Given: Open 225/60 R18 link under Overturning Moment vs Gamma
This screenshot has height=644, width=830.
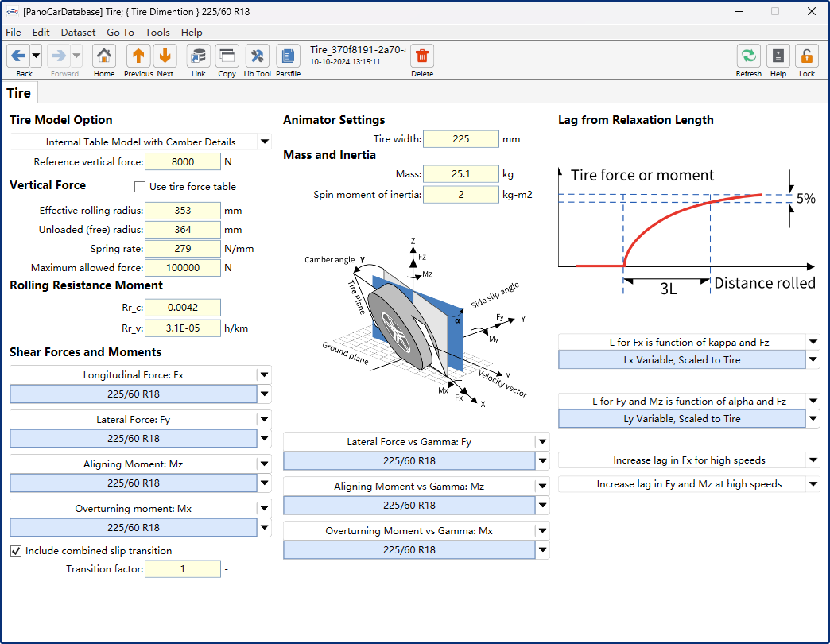Looking at the screenshot, I should point(409,550).
